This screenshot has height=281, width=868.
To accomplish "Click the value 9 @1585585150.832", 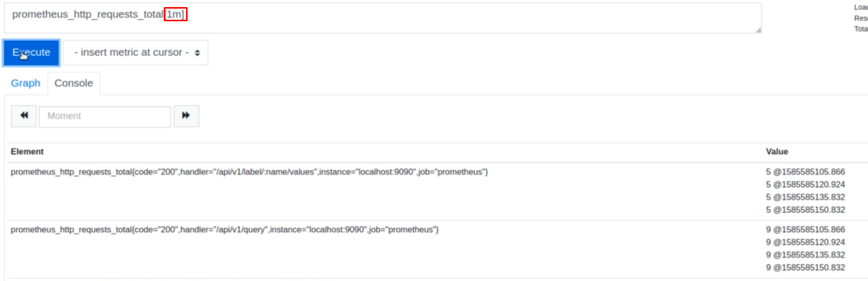I will point(805,267).
